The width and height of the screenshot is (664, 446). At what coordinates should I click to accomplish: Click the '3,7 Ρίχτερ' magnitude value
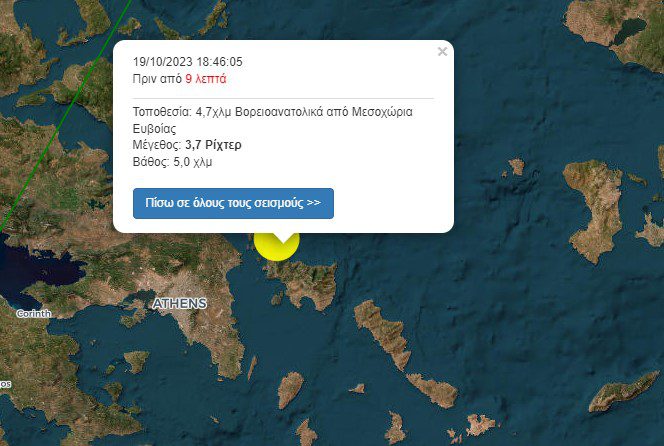213,145
